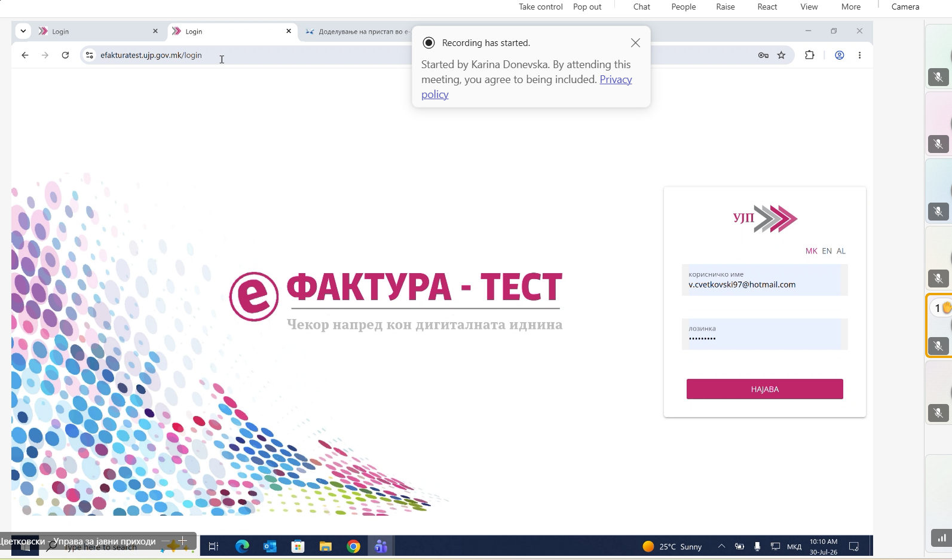This screenshot has height=560, width=952.
Task: Pop out the shared screen
Action: (587, 7)
